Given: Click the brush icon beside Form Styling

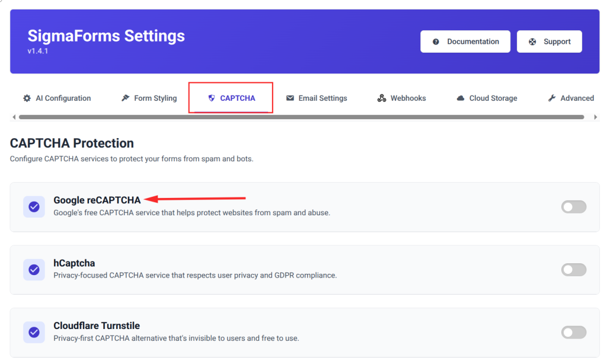Looking at the screenshot, I should coord(126,98).
